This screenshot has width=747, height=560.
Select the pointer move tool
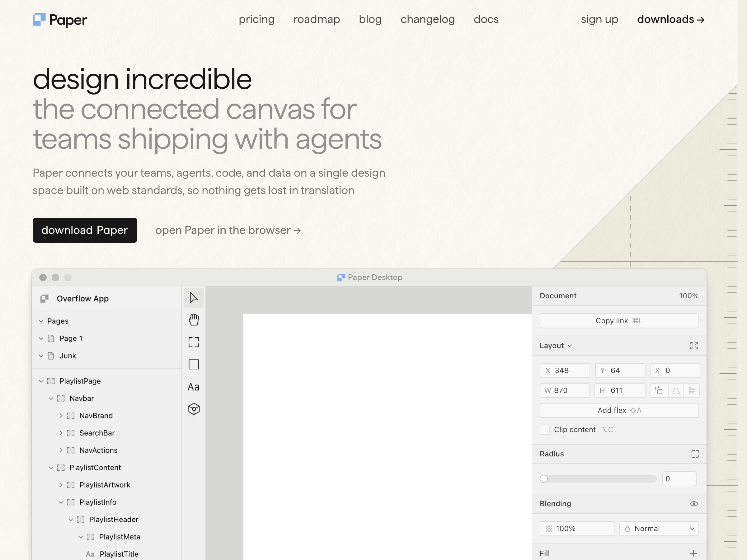194,298
